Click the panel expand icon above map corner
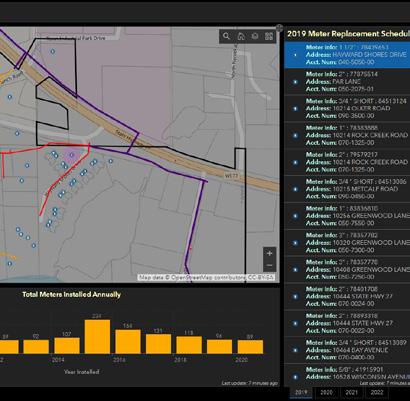 [279, 28]
